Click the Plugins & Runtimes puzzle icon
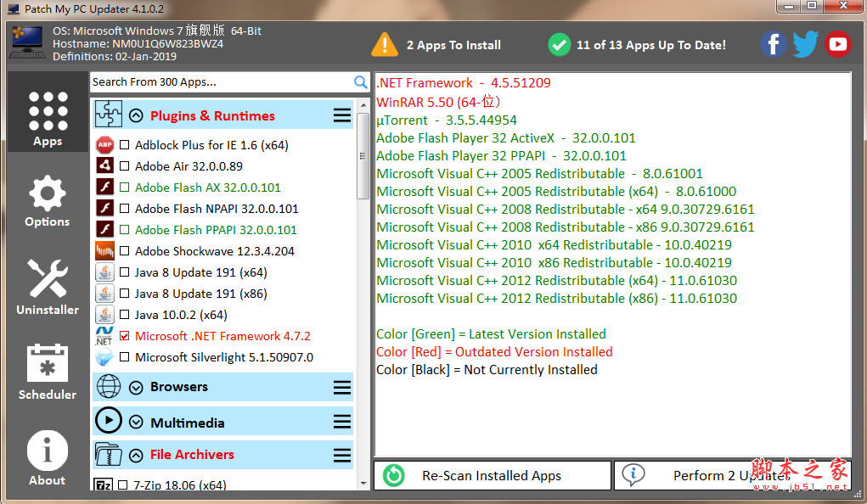 [109, 115]
